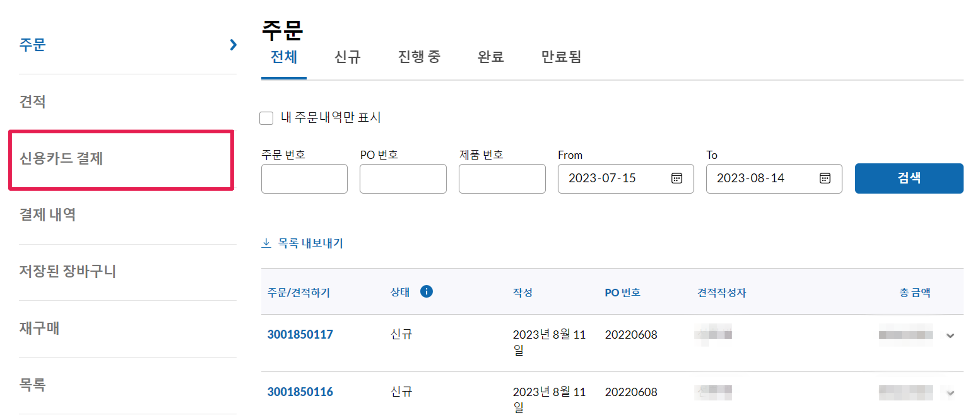This screenshot has height=420, width=980.
Task: Click the chevron arrow beside 주문
Action: click(x=233, y=45)
